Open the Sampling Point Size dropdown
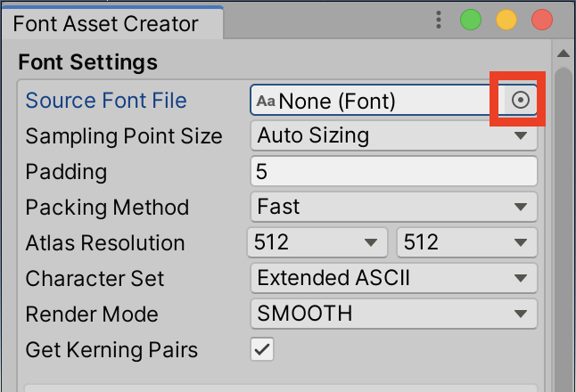The image size is (576, 392). pos(393,136)
